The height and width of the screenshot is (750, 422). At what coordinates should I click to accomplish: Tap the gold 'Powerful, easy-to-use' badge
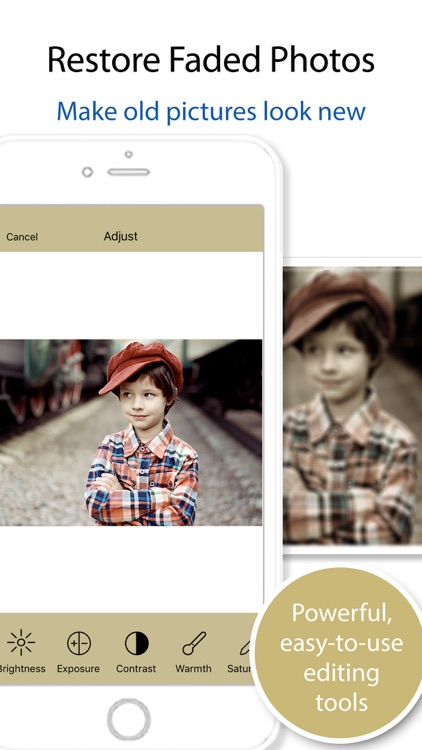[x=340, y=657]
